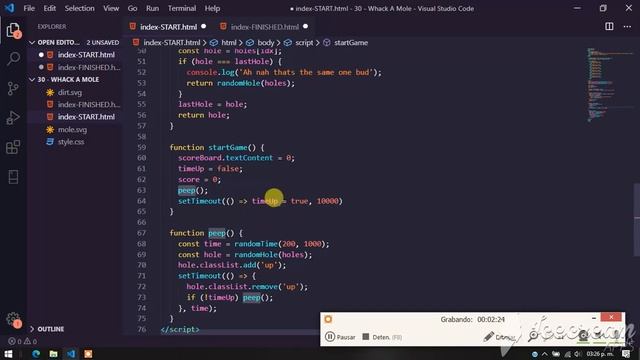Screen dimensions: 640x360
Task: Click the code minimap overview
Action: [x=610, y=84]
